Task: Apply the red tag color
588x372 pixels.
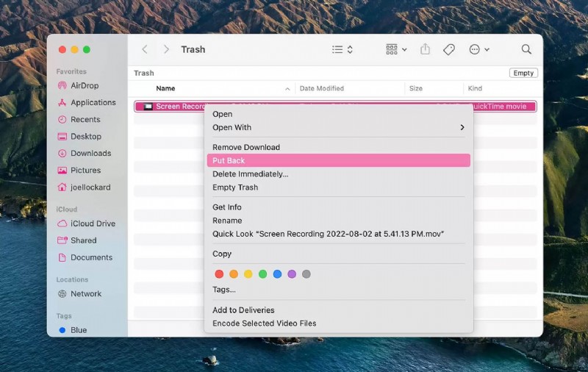Action: pyautogui.click(x=219, y=274)
